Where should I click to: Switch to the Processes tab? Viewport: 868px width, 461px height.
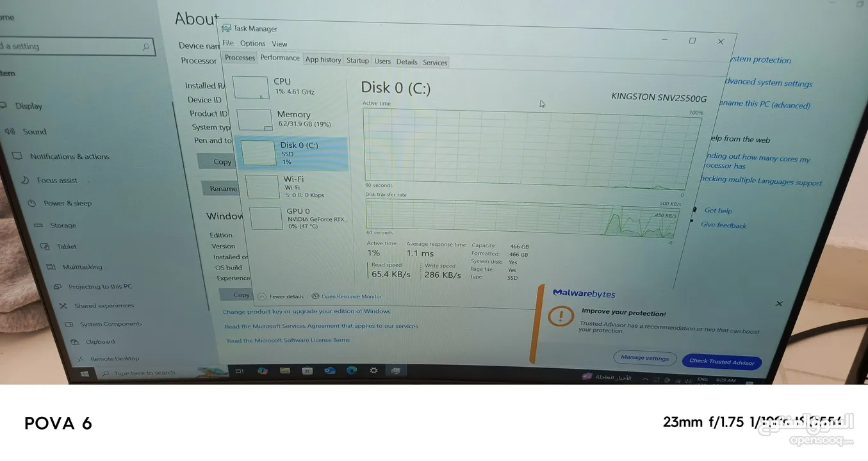[240, 58]
